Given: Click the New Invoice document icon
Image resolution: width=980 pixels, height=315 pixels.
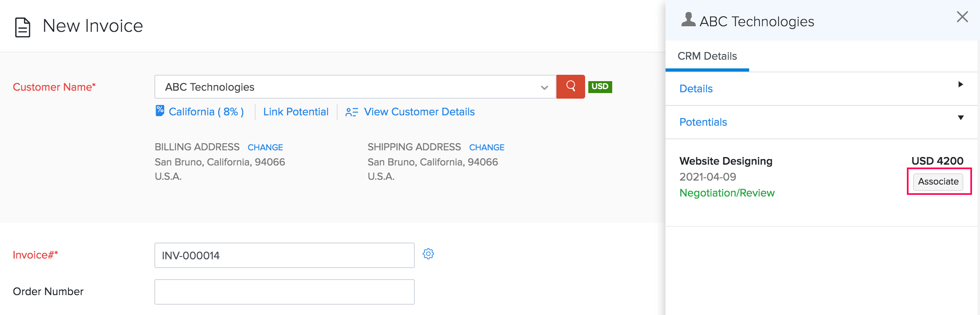Looking at the screenshot, I should [x=22, y=27].
